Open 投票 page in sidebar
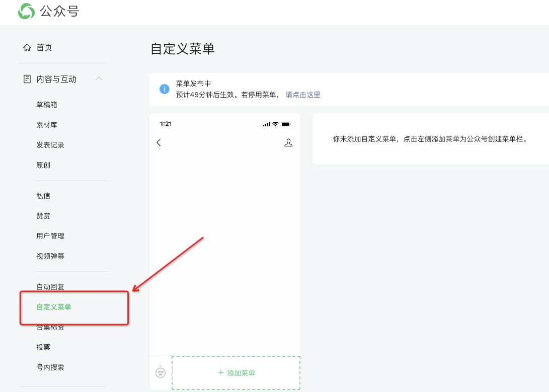This screenshot has height=392, width=549. (43, 347)
